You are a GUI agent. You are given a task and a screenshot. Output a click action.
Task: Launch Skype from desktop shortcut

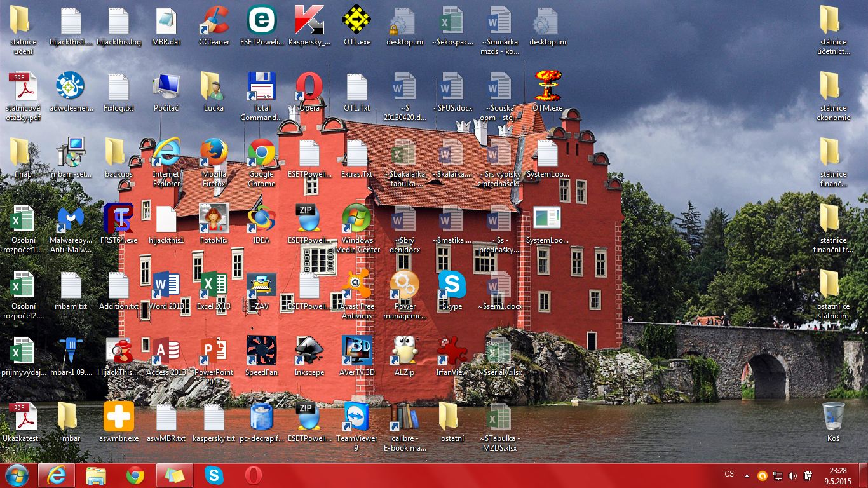coord(452,290)
